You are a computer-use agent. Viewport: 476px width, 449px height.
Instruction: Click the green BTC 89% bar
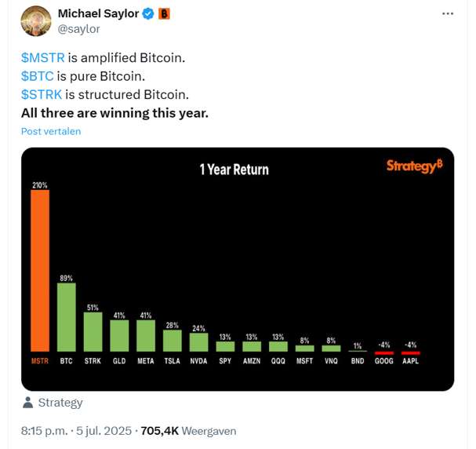[x=67, y=317]
